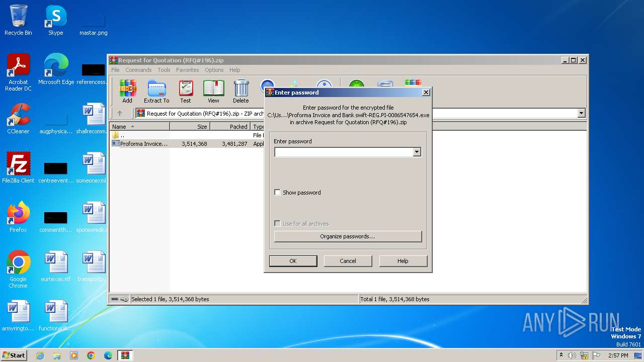The height and width of the screenshot is (362, 644).
Task: Select the Proforma Invoice file row
Action: [186, 144]
